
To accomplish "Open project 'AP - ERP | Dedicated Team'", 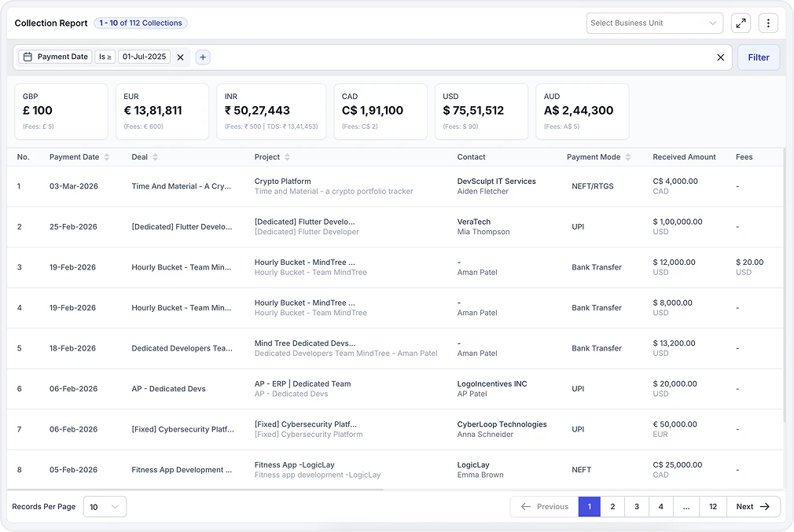I will tap(303, 383).
